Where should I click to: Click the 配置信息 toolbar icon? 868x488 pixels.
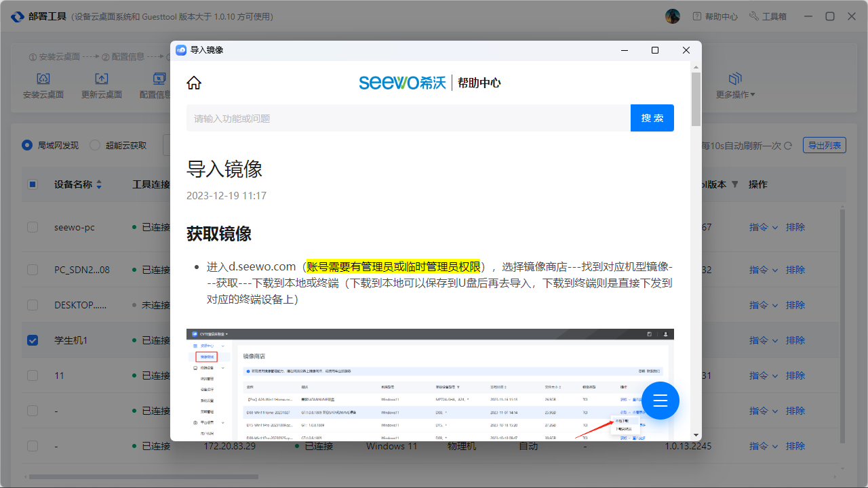160,79
